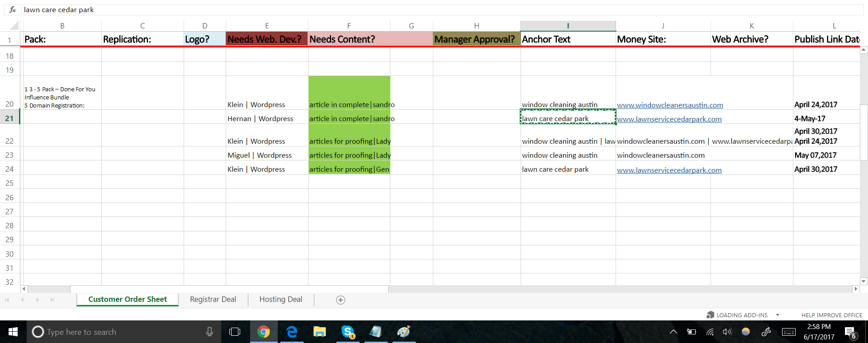Open the Action Center notifications icon
Image resolution: width=868 pixels, height=343 pixels.
pyautogui.click(x=850, y=332)
